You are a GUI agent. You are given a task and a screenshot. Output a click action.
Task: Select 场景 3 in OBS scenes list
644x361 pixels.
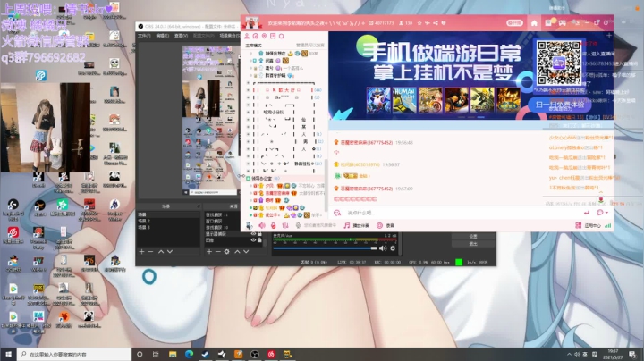168,227
